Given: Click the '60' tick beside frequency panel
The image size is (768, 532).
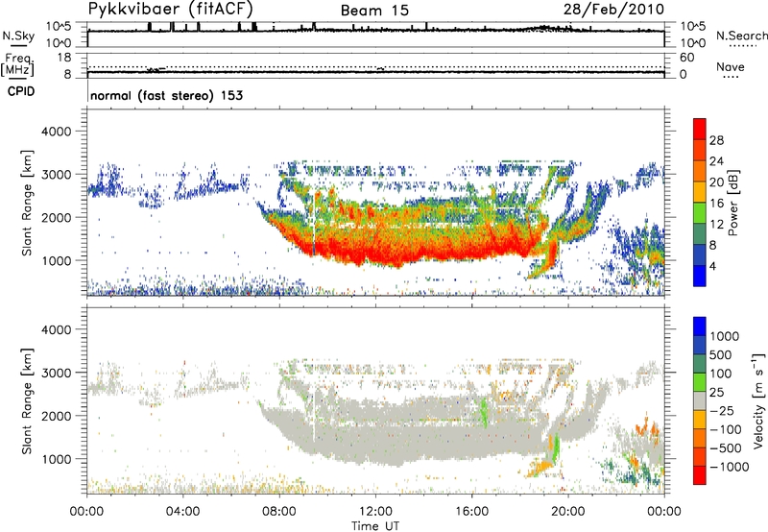Looking at the screenshot, I should 687,58.
